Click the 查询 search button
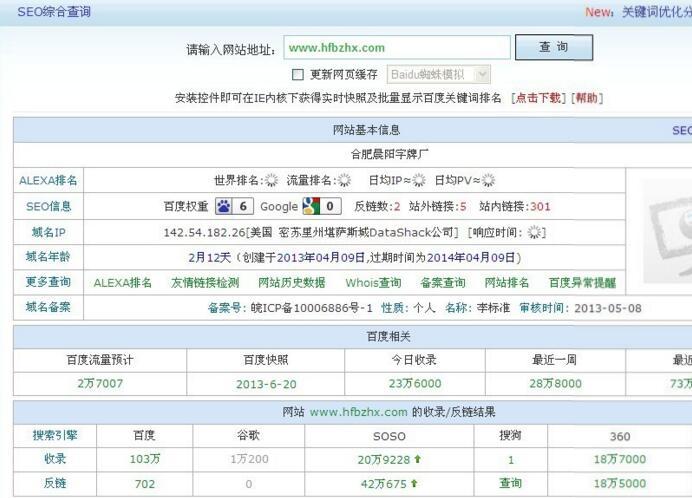 553,48
